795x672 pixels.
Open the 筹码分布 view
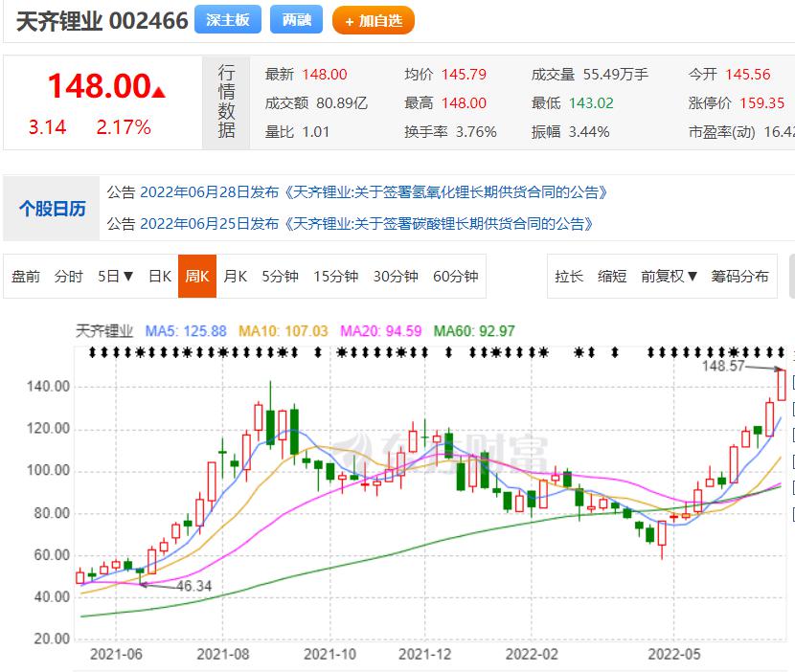(739, 277)
